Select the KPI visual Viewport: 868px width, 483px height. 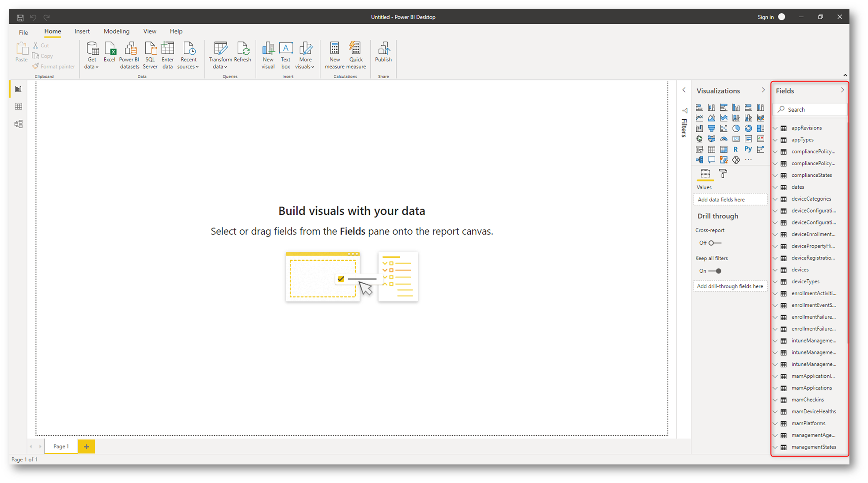click(x=760, y=139)
